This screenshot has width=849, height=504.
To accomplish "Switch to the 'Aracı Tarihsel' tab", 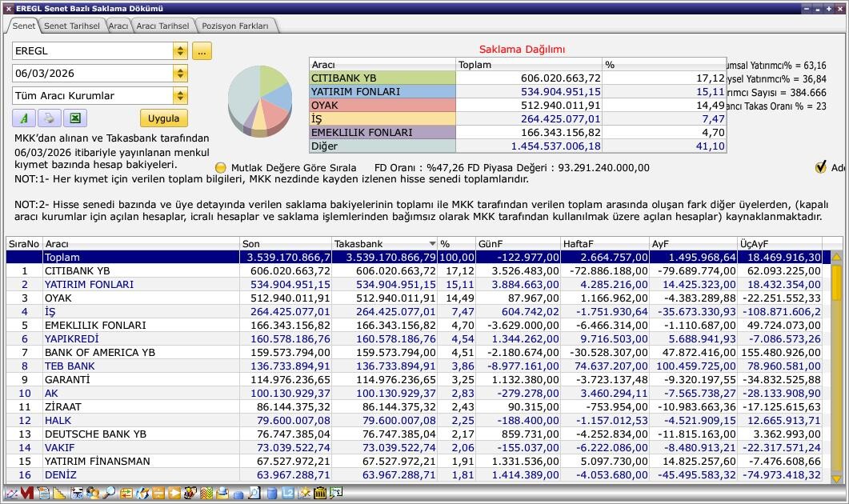I will [162, 26].
